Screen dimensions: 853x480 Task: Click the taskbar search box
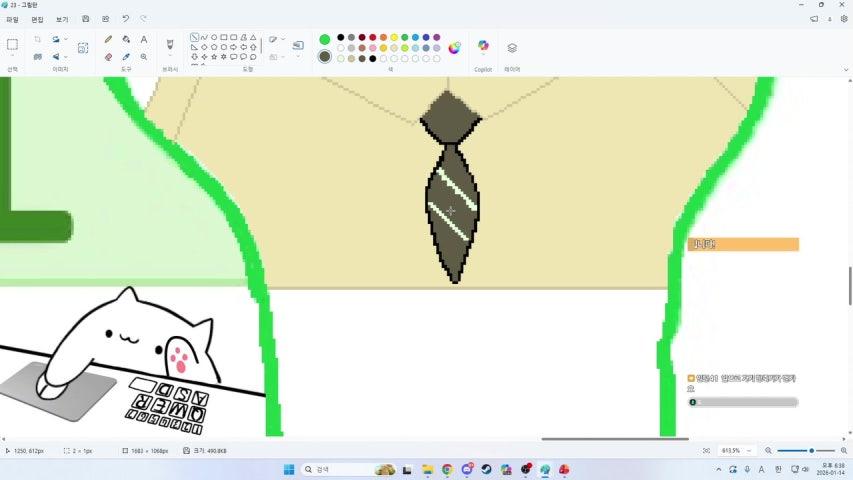point(348,469)
